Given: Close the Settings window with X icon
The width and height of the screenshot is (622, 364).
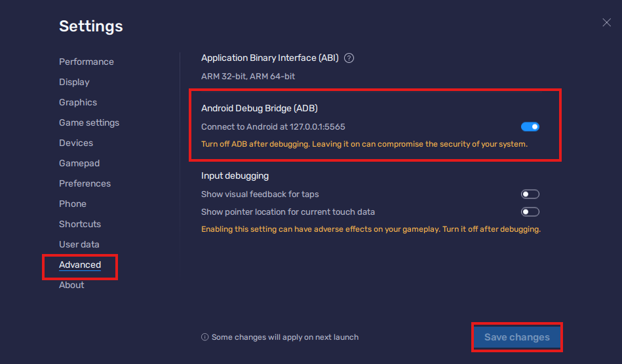Looking at the screenshot, I should click(606, 23).
